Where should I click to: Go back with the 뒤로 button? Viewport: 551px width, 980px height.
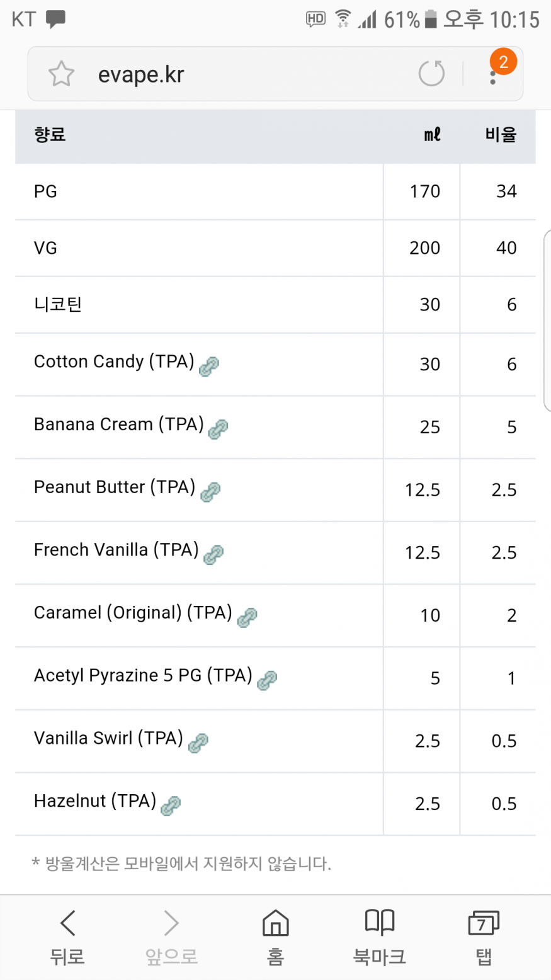67,937
